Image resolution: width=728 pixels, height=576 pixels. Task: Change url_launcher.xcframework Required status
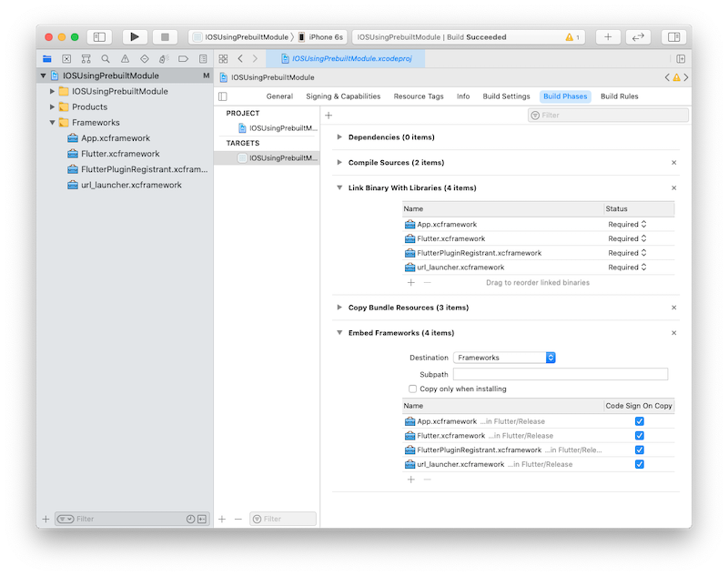coord(627,268)
